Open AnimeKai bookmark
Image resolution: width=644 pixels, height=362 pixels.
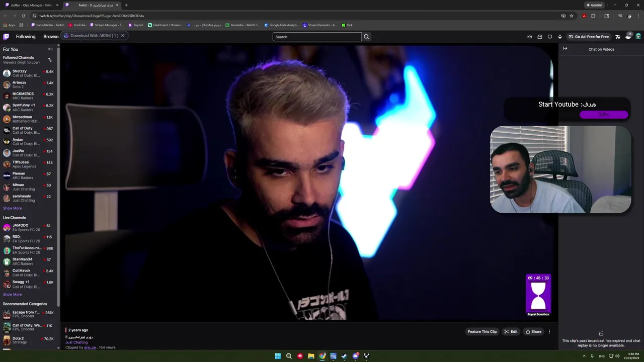coord(243,25)
